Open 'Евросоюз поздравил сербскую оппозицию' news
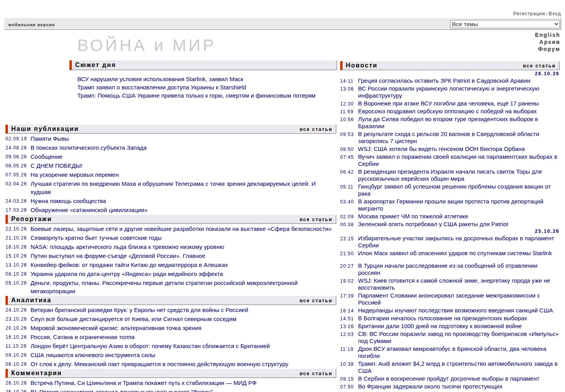This screenshot has width=565, height=392. point(447,111)
